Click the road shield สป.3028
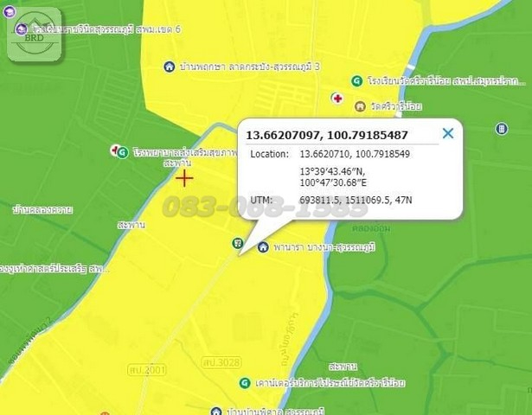 pos(221,362)
